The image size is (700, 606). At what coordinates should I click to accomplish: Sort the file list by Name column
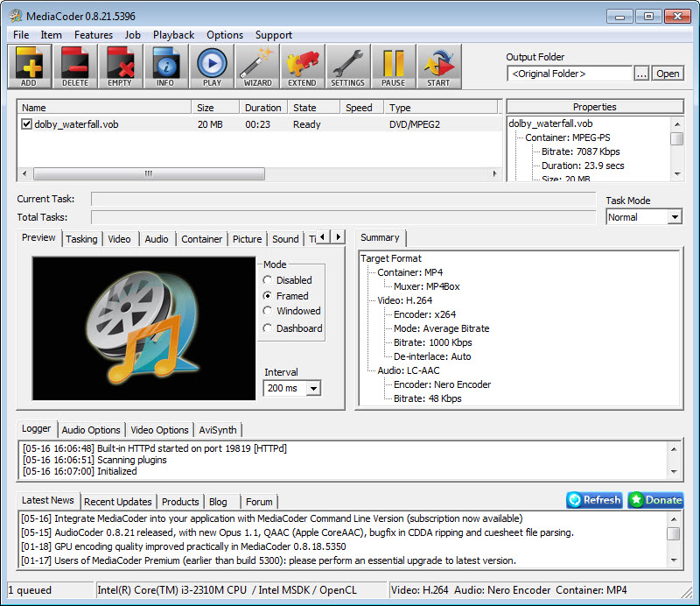point(104,108)
